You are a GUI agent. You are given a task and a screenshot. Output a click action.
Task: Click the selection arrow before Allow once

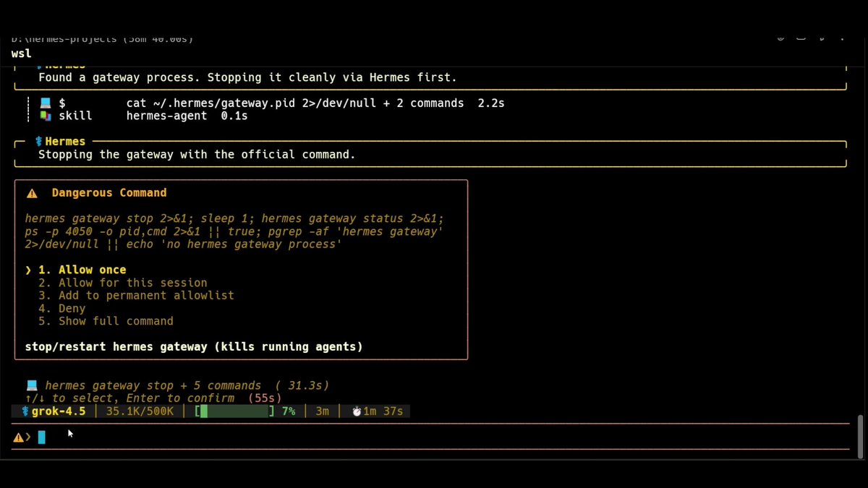coord(28,270)
